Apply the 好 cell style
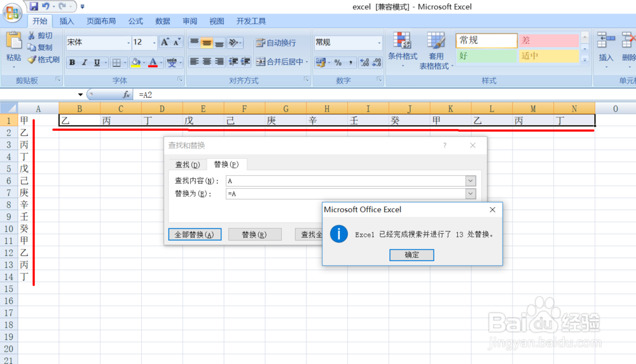This screenshot has height=364, width=636. click(487, 56)
